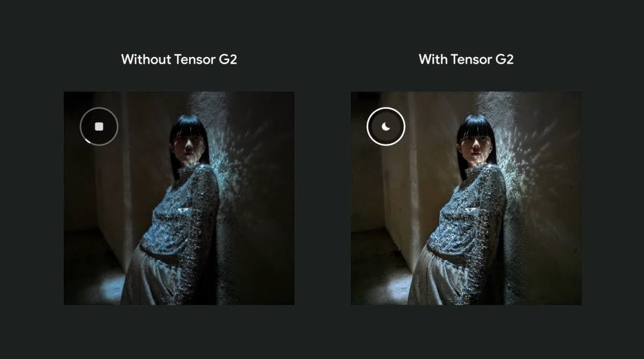Open the brighter right comparison photo
The image size is (644, 359).
coord(466,199)
